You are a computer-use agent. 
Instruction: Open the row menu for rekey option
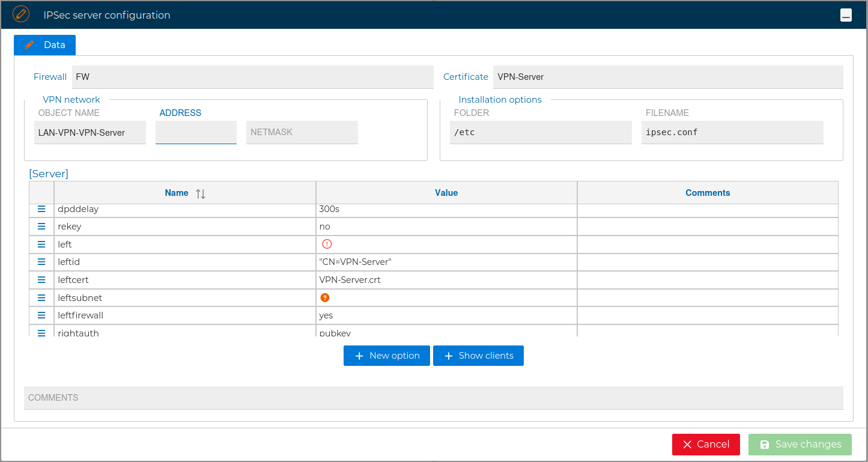pyautogui.click(x=41, y=226)
